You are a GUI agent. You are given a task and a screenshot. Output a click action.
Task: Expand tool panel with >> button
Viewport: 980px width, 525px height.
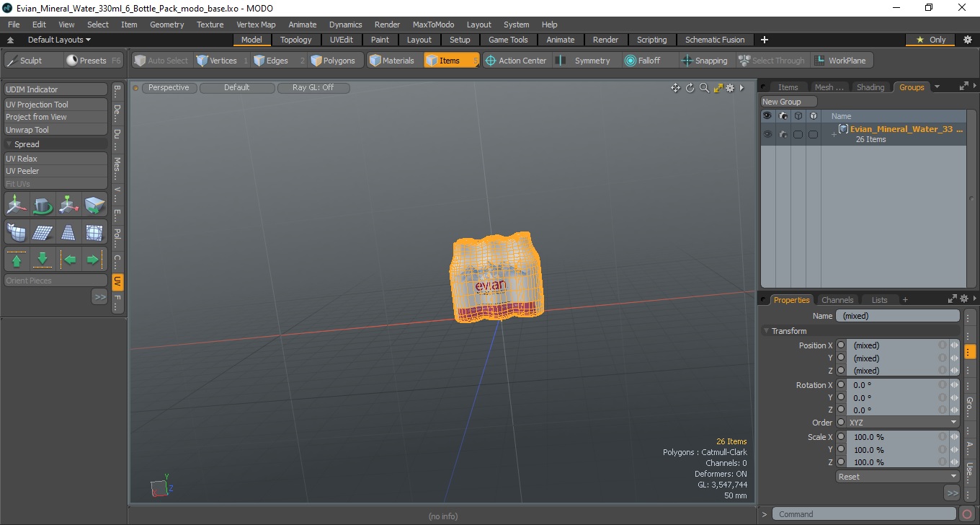[x=99, y=296]
